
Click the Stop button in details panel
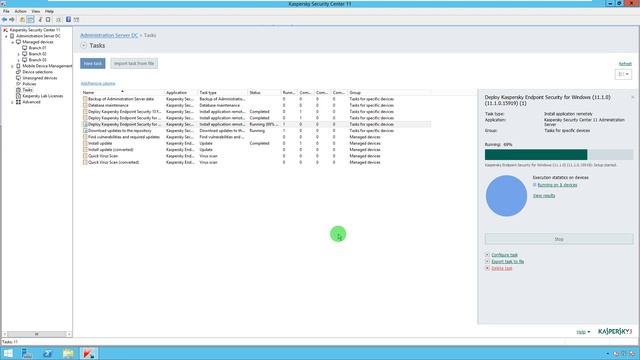(x=559, y=239)
